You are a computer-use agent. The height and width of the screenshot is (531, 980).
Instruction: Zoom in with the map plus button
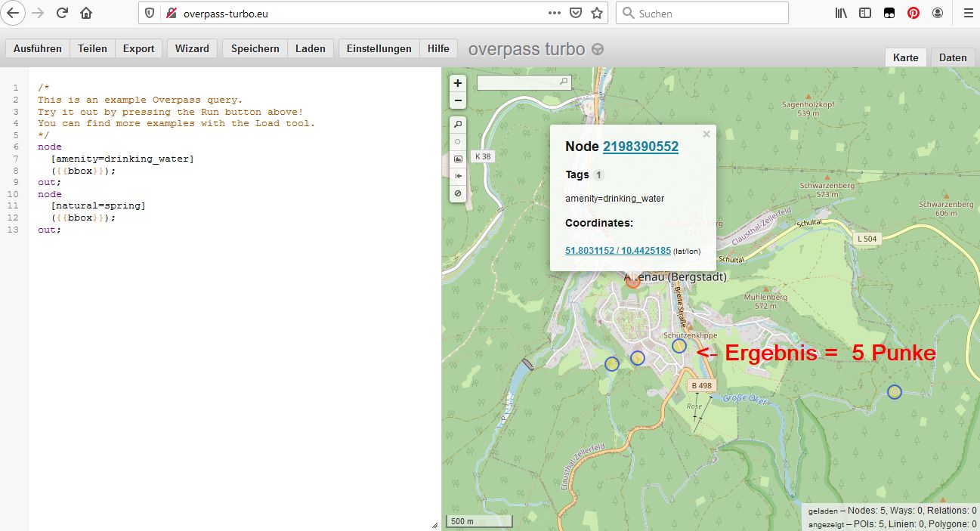pos(458,83)
